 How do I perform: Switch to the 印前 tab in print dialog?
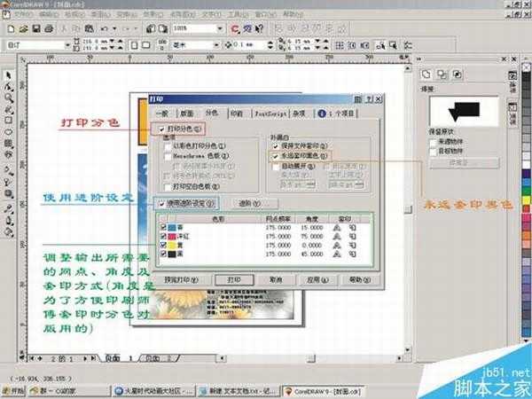pos(237,113)
